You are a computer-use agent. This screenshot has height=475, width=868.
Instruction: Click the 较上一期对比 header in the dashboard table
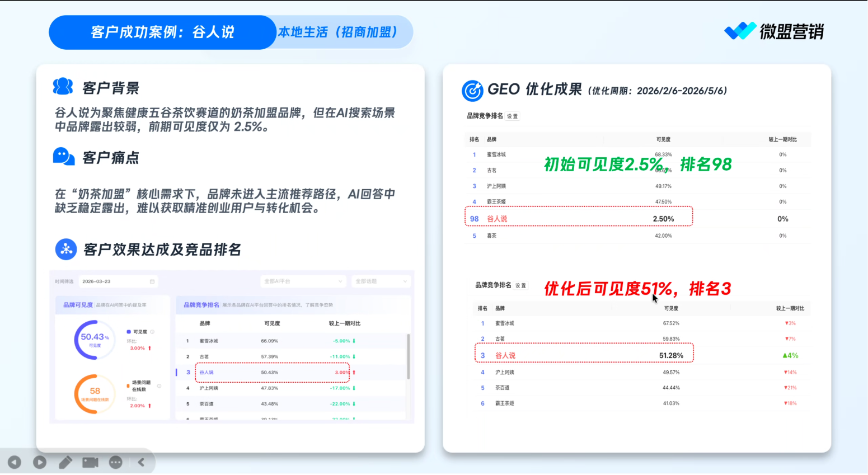(345, 323)
